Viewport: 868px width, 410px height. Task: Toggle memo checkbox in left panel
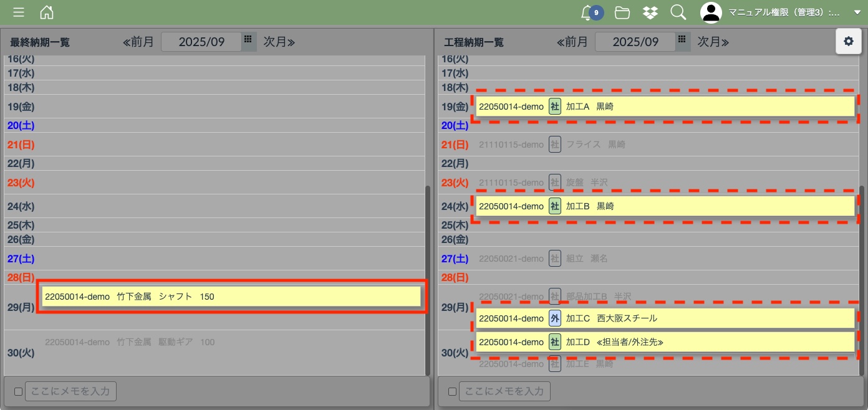tap(18, 392)
